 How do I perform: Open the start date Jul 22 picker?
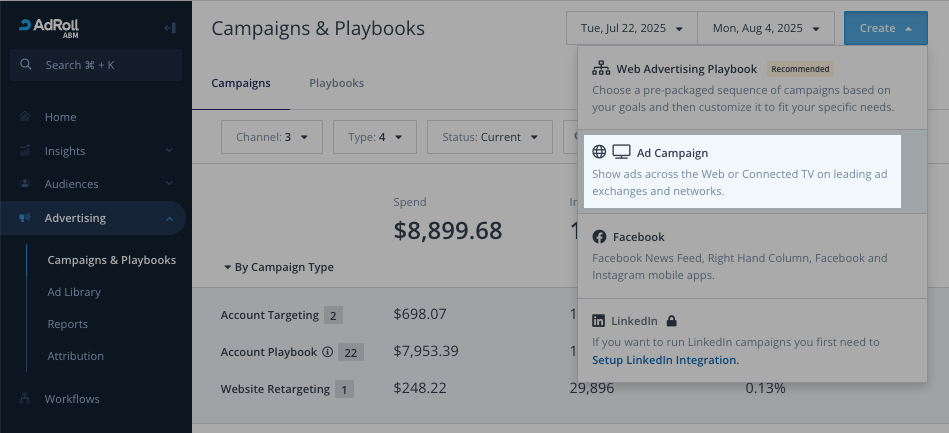[630, 28]
